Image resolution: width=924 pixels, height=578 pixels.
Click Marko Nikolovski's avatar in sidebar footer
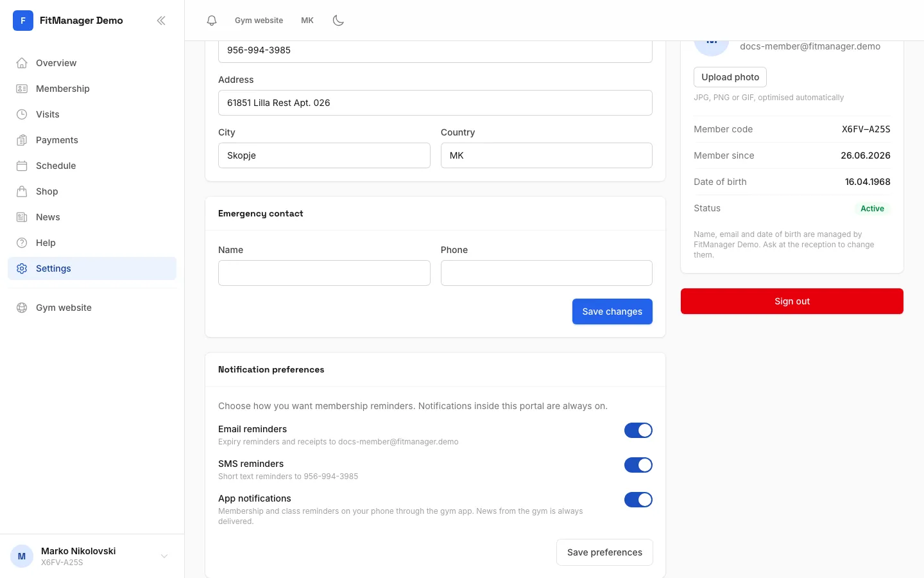[22, 556]
